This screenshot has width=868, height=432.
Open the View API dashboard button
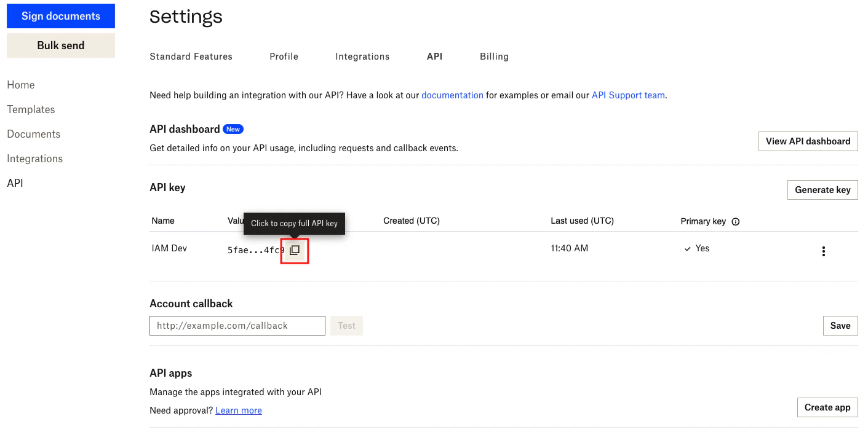pos(808,141)
